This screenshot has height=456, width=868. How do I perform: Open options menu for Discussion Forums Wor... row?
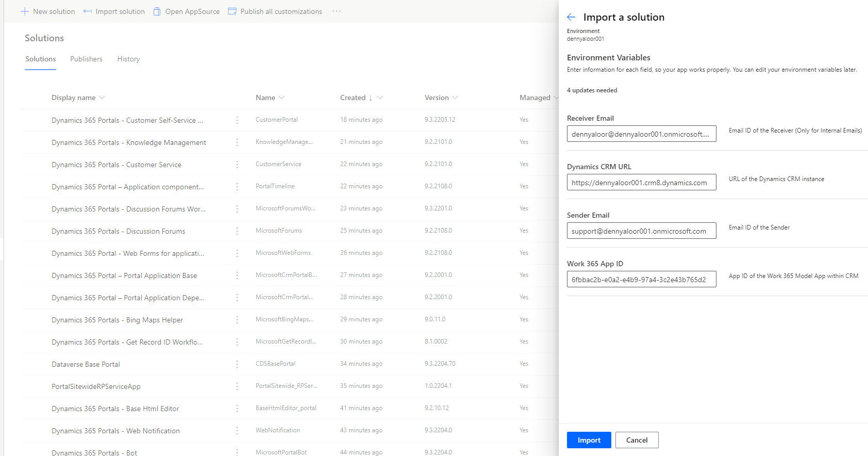click(237, 209)
